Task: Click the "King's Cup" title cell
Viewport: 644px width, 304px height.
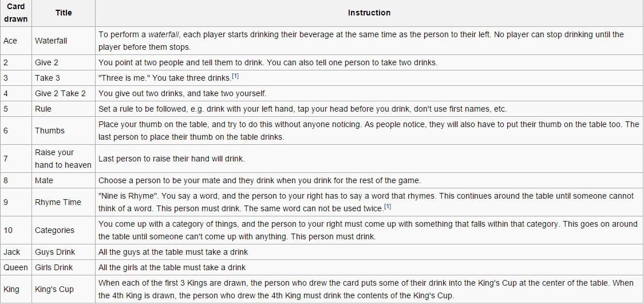Action: (x=54, y=289)
